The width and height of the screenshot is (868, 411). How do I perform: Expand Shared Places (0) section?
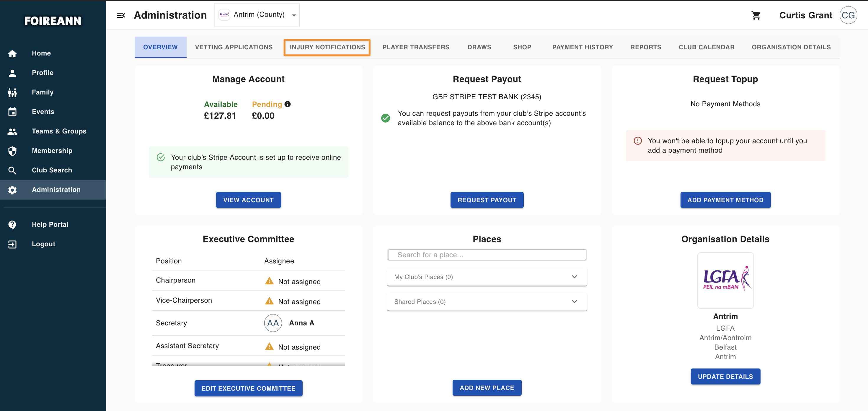coord(487,302)
